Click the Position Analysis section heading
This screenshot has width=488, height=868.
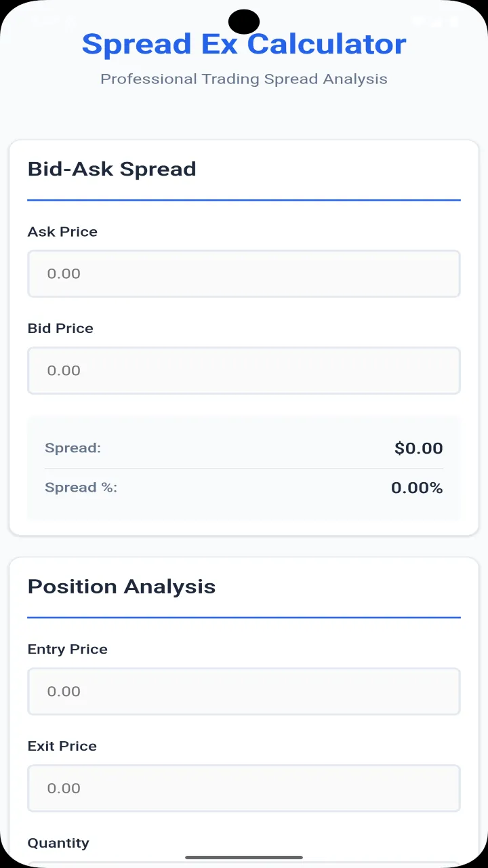click(x=121, y=587)
